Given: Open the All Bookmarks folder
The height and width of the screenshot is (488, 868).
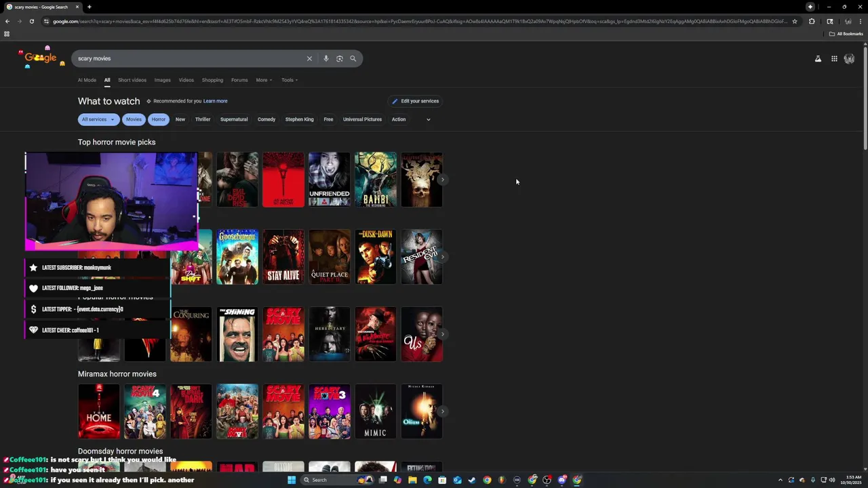Looking at the screenshot, I should tap(846, 34).
